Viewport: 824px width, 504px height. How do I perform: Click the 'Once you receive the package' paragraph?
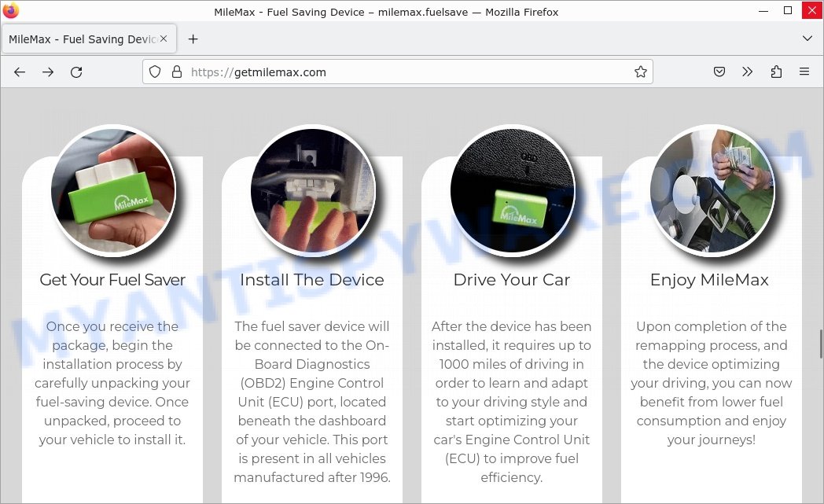(112, 383)
